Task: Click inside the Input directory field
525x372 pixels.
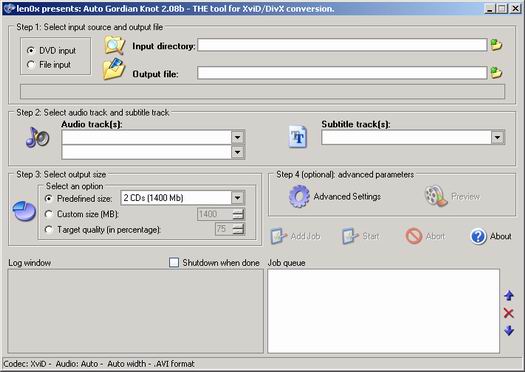Action: pos(342,45)
